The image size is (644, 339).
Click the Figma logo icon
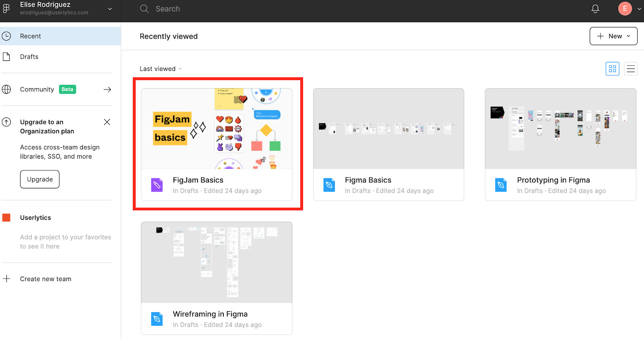6,8
